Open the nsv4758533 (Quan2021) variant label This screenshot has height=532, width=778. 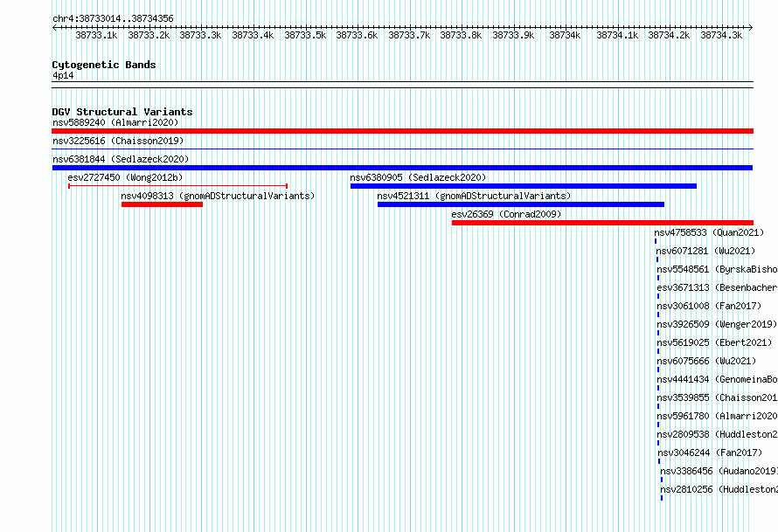pos(709,232)
